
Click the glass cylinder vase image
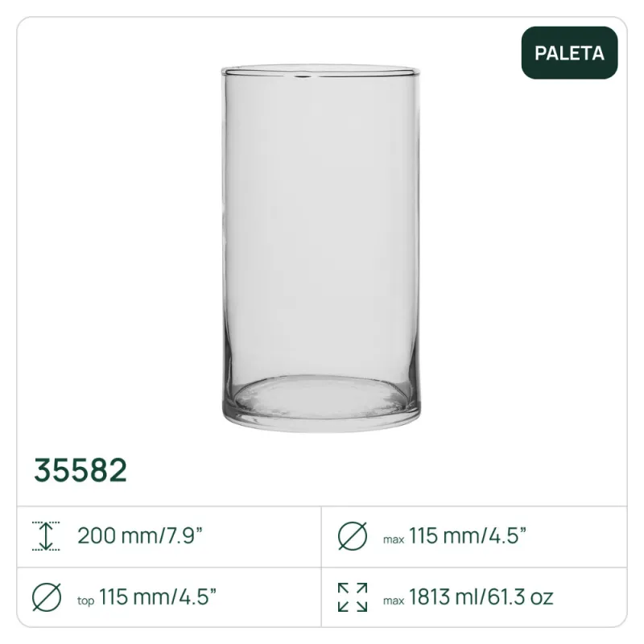321,242
